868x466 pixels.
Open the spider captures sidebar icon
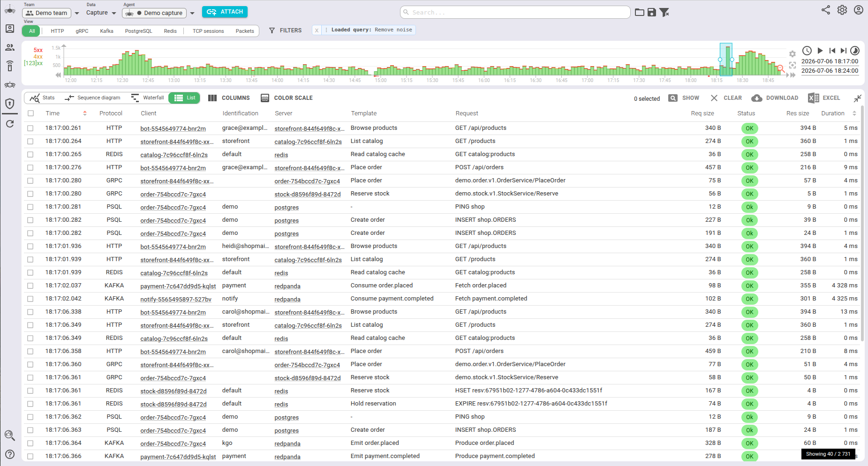coord(10,85)
